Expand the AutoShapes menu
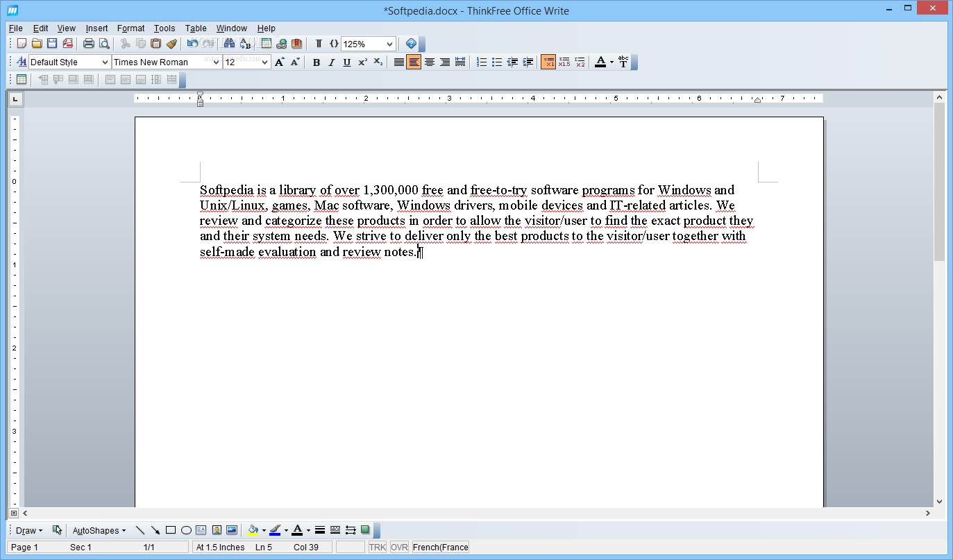Viewport: 953px width, 560px height. tap(99, 530)
